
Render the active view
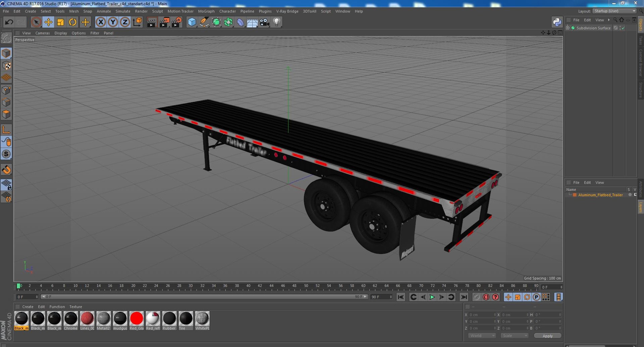pyautogui.click(x=152, y=22)
